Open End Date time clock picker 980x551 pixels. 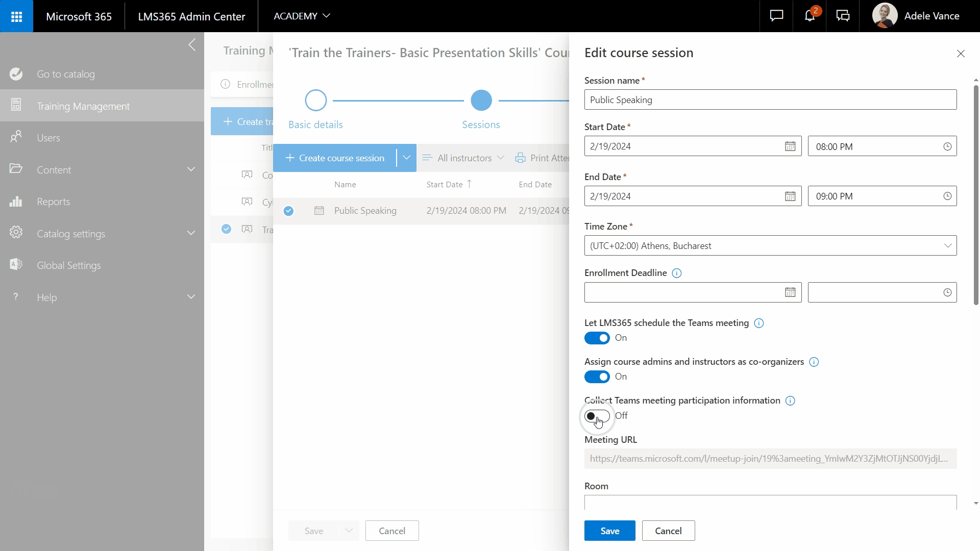(947, 196)
